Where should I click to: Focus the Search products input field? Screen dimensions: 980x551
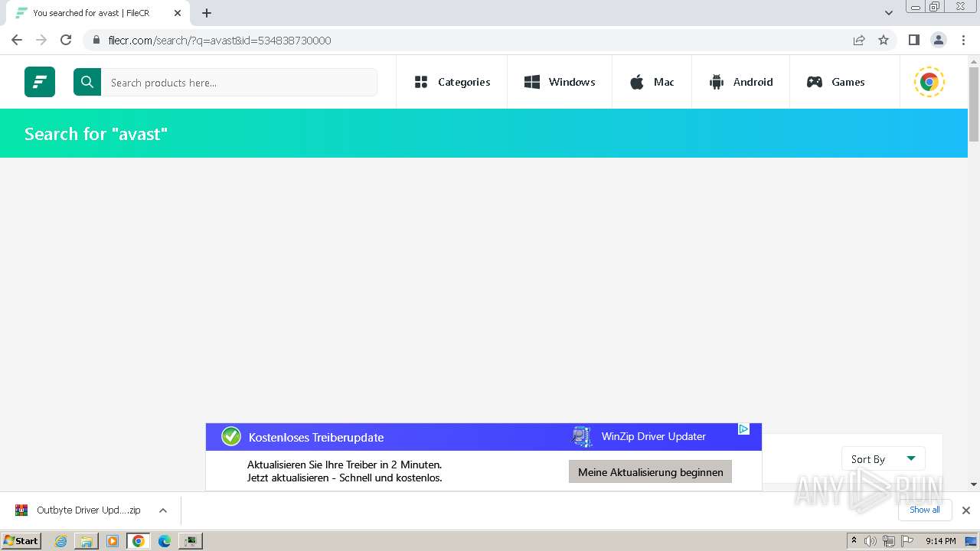click(x=239, y=82)
